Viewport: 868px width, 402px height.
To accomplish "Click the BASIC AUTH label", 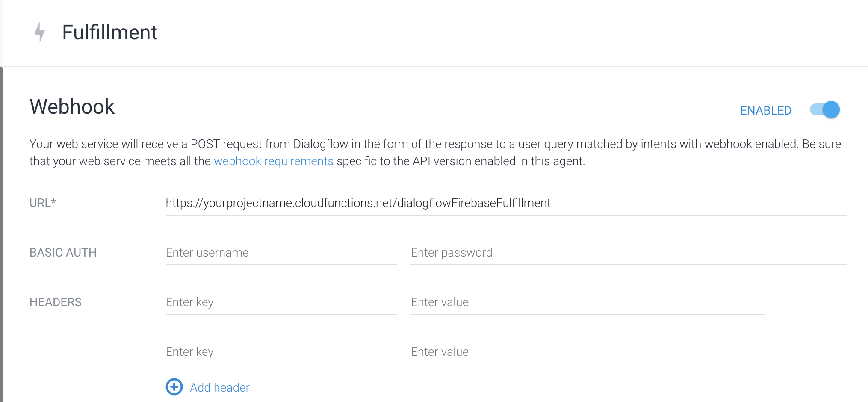I will [x=63, y=253].
